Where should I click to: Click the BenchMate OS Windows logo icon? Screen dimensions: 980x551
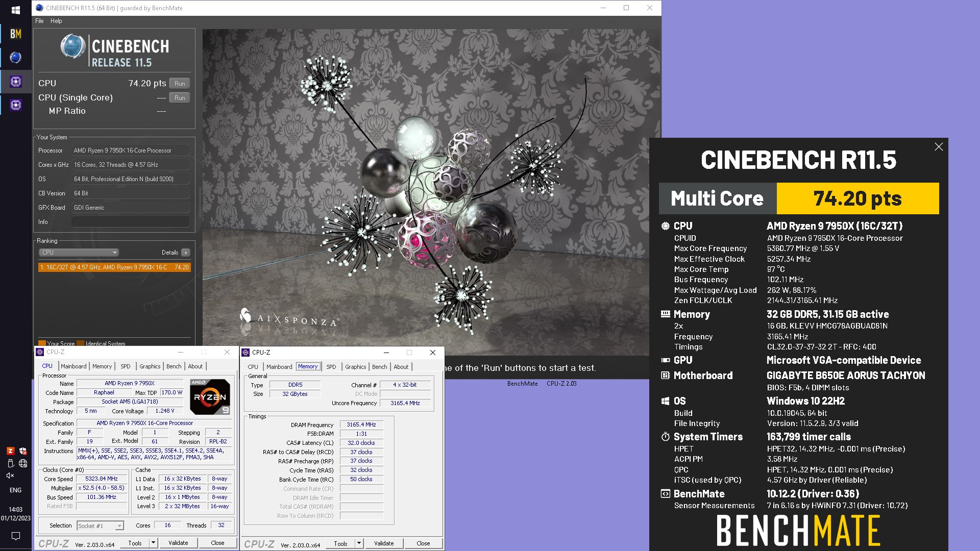pos(666,401)
